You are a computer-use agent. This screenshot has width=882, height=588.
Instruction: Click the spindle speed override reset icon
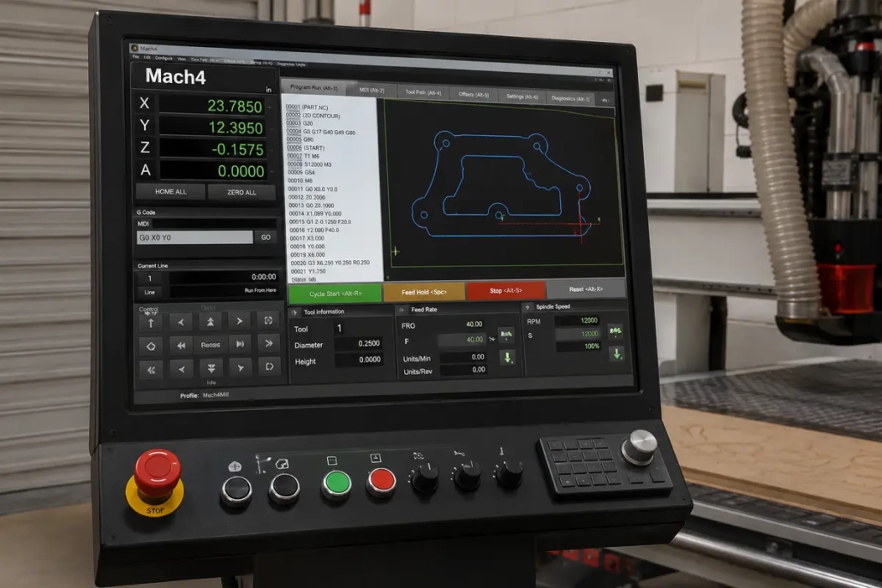point(616,330)
